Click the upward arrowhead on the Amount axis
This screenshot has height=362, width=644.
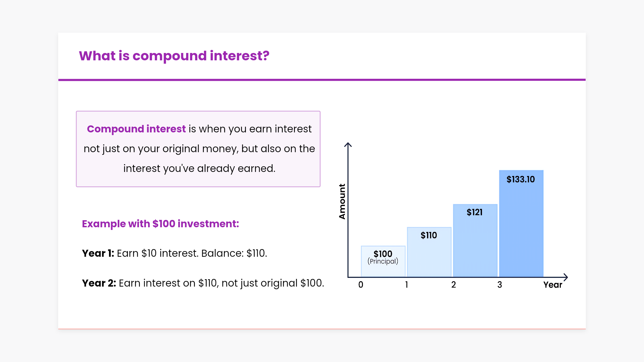[x=348, y=145]
